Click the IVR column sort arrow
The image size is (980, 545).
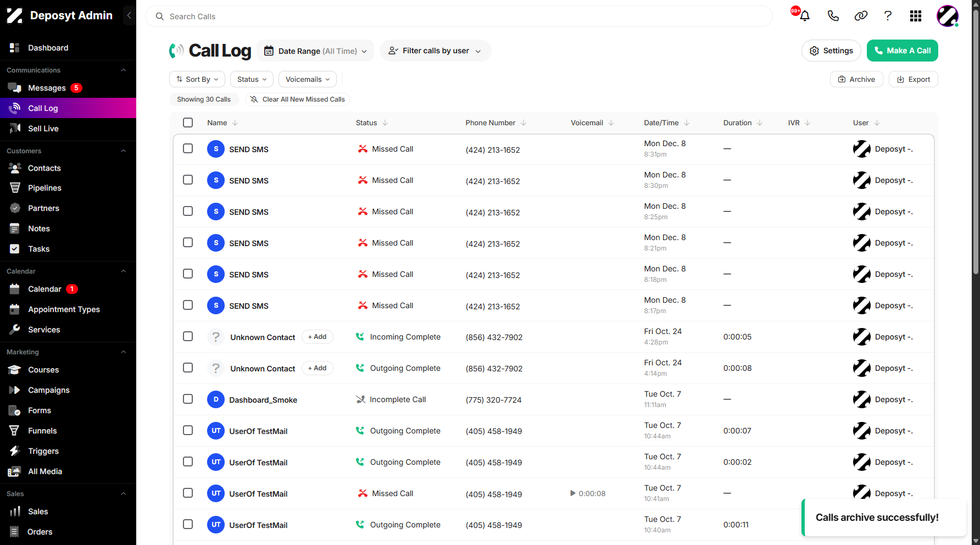point(808,123)
